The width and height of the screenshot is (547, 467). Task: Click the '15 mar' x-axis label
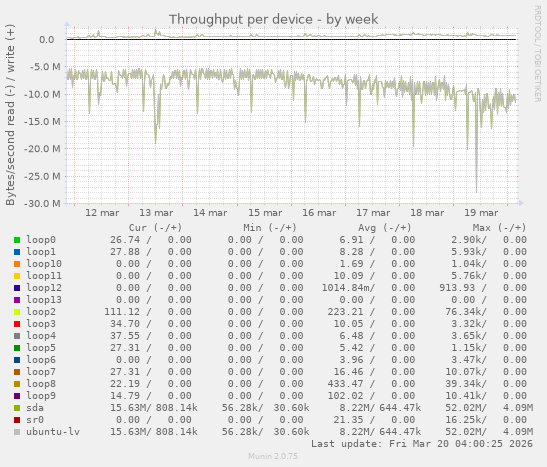click(265, 213)
